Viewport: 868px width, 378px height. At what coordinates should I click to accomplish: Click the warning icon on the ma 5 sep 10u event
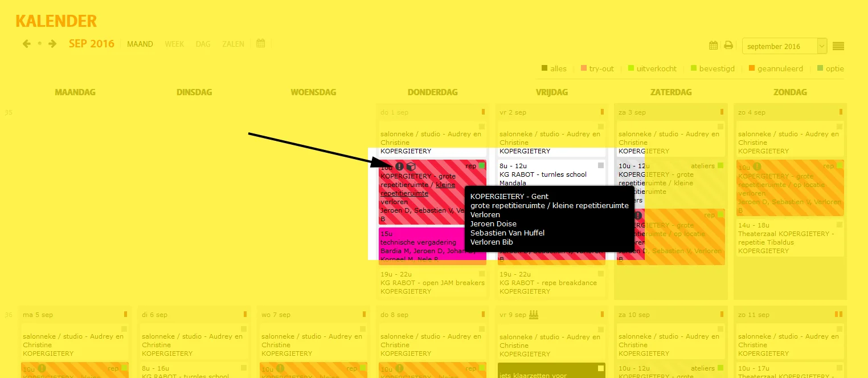coord(42,368)
